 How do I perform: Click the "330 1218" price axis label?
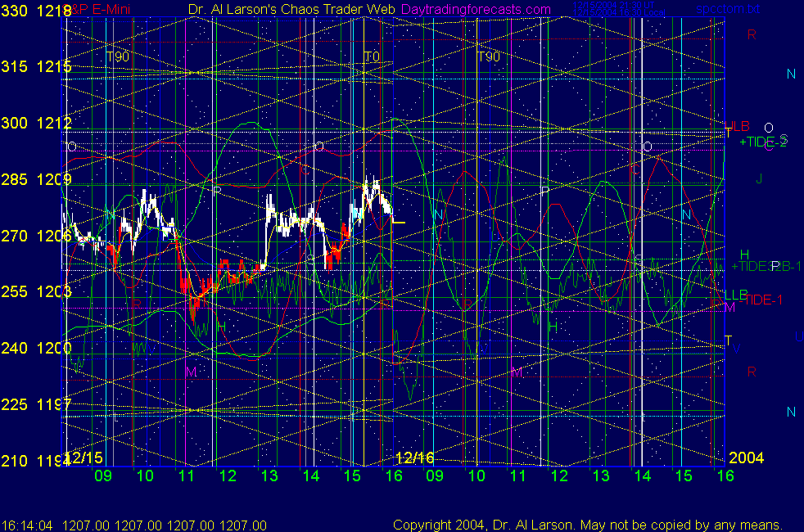coord(36,11)
